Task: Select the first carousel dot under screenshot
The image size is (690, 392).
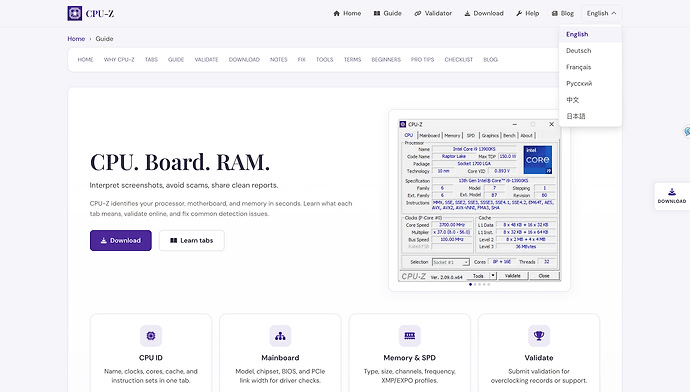Action: 470,285
